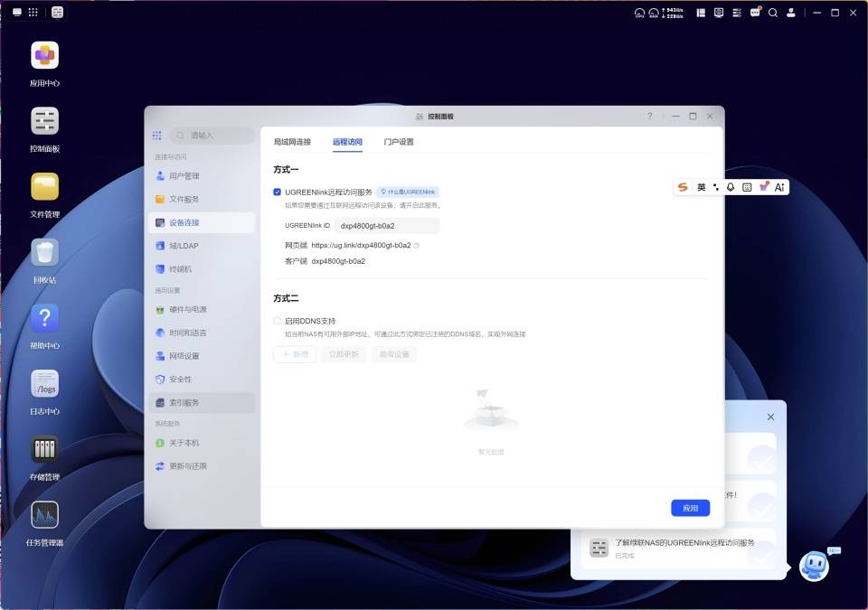Switch to the 局域网连接 tab
This screenshot has height=610, width=868.
tap(292, 142)
